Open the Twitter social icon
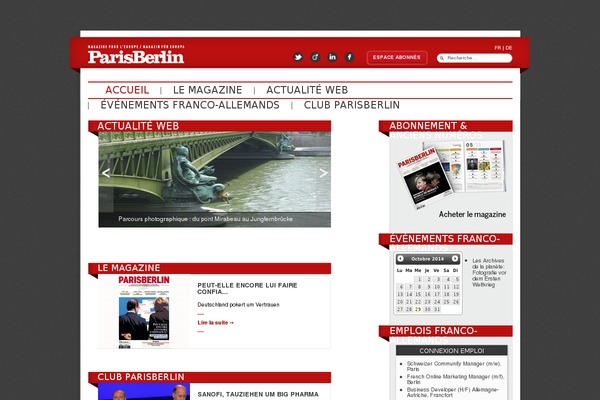600x400 pixels. coord(298,57)
